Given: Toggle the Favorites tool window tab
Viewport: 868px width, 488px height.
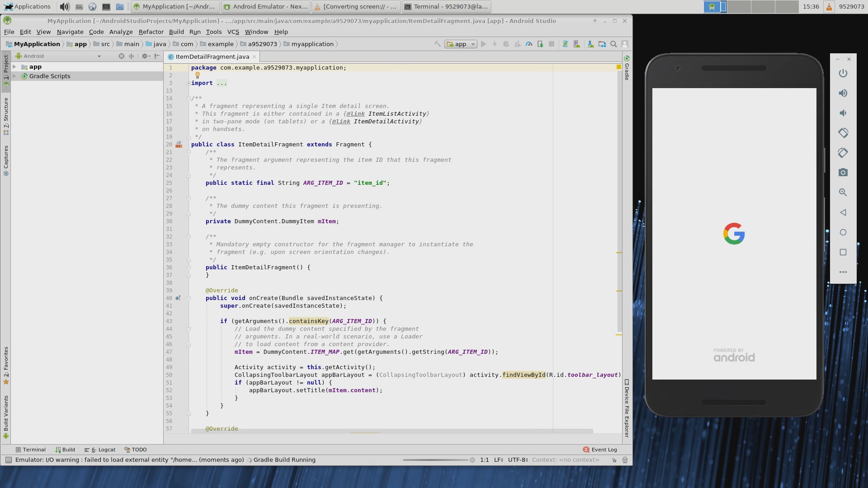Looking at the screenshot, I should [6, 365].
